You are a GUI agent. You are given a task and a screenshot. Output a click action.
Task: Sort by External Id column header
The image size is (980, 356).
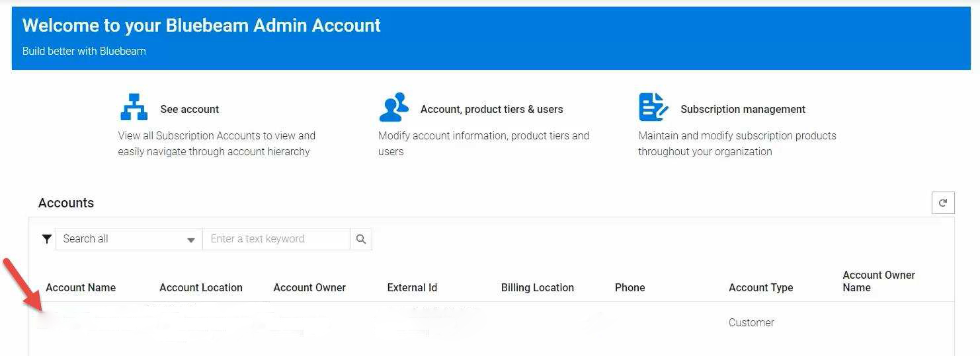pyautogui.click(x=412, y=288)
